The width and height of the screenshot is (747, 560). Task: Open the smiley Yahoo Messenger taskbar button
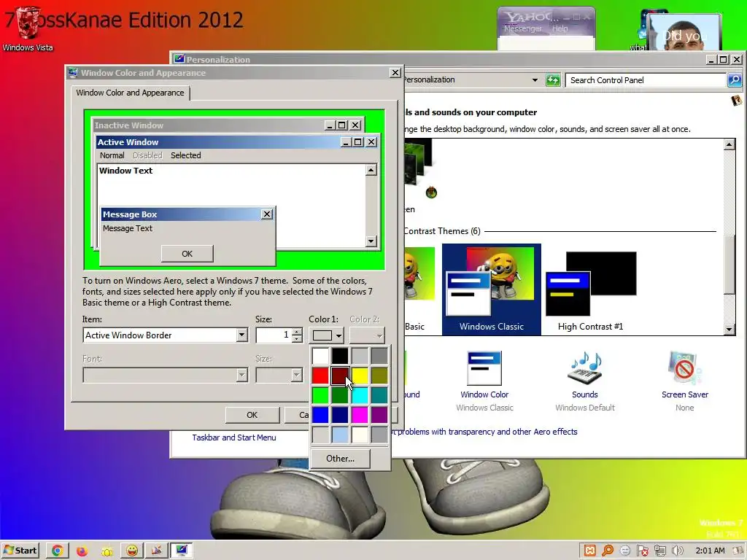click(x=132, y=551)
